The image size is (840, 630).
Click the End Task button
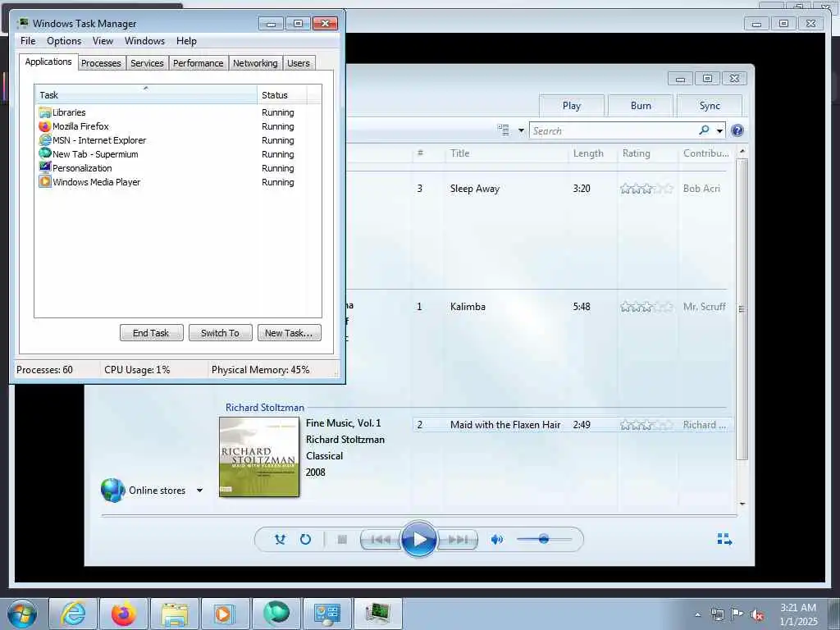151,333
